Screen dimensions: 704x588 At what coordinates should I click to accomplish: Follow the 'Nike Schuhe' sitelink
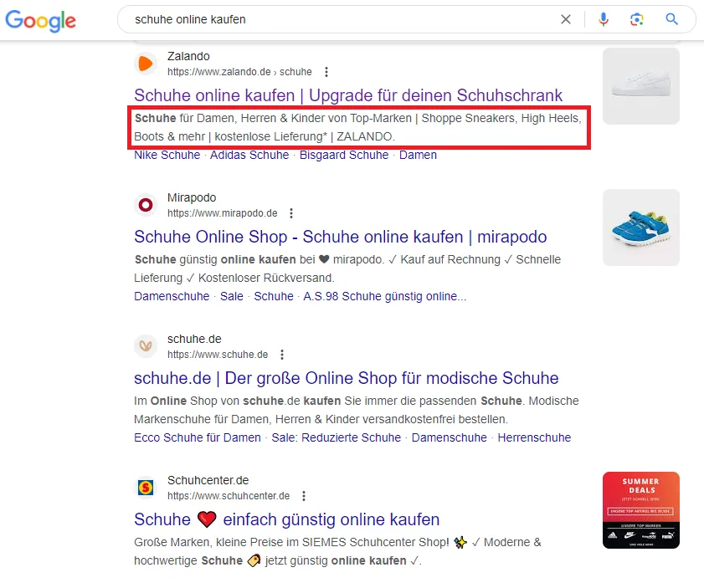pyautogui.click(x=167, y=156)
